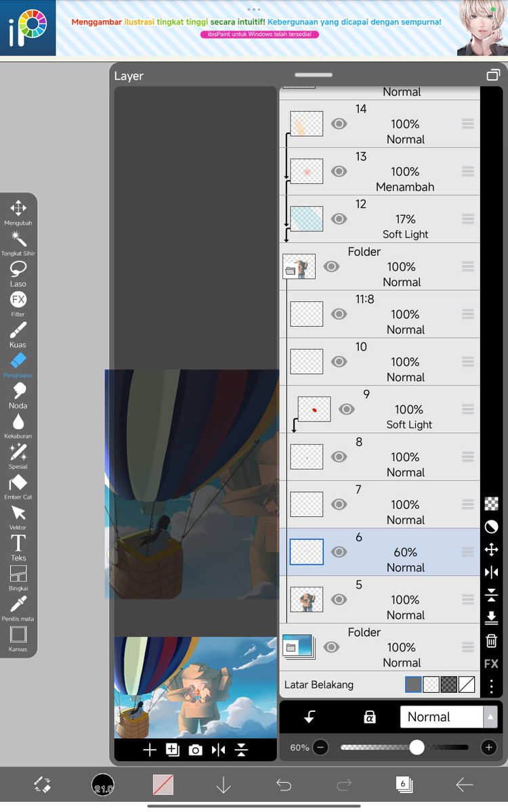Image resolution: width=508 pixels, height=812 pixels.
Task: Click half-filled circle icon in layer side strip
Action: [x=492, y=526]
